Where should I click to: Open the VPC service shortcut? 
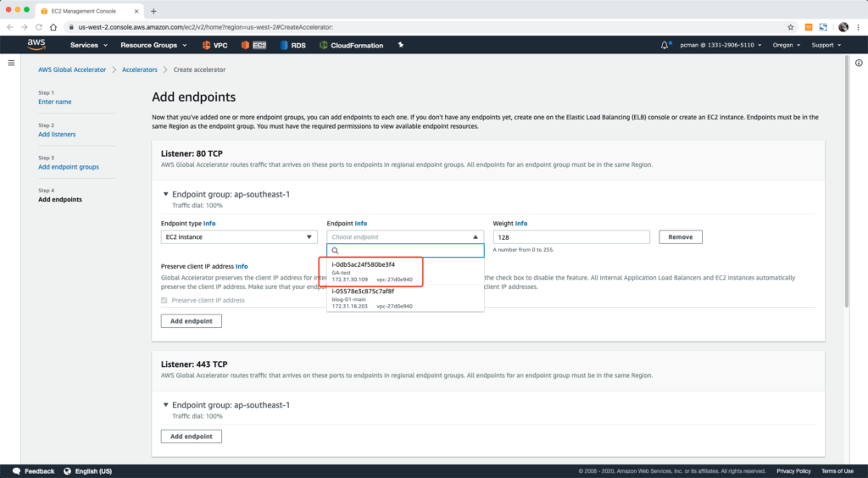[216, 45]
